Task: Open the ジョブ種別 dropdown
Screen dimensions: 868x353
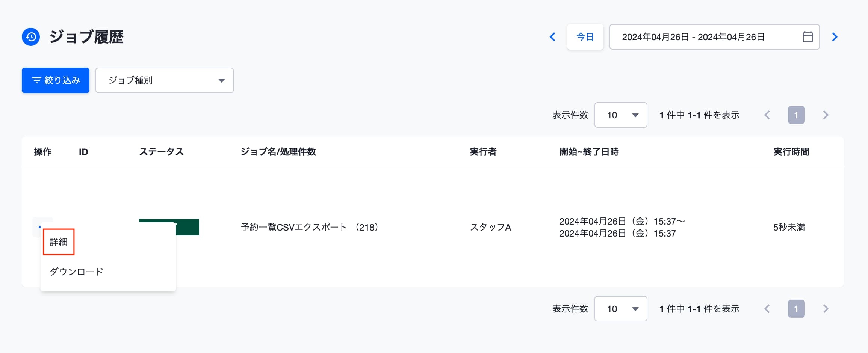Action: pos(165,80)
